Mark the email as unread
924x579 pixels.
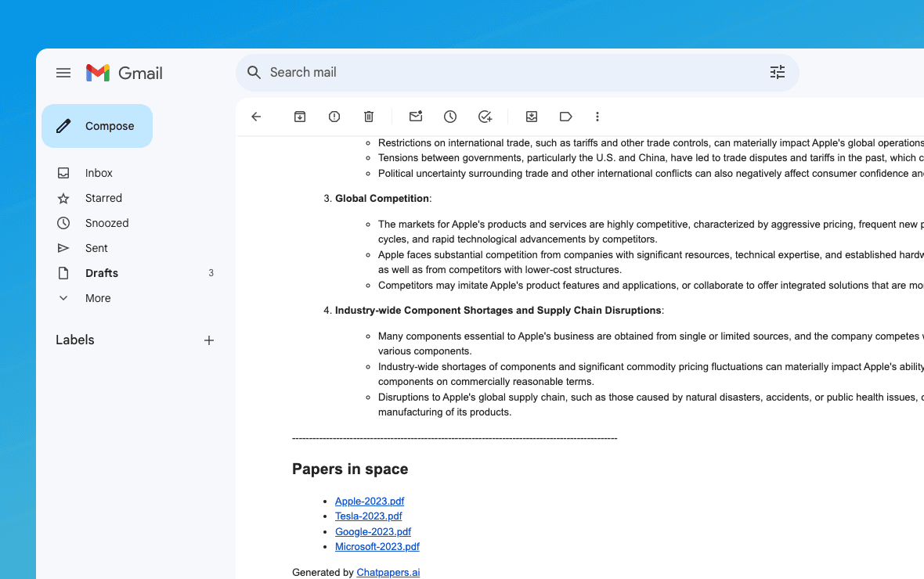[x=416, y=117]
